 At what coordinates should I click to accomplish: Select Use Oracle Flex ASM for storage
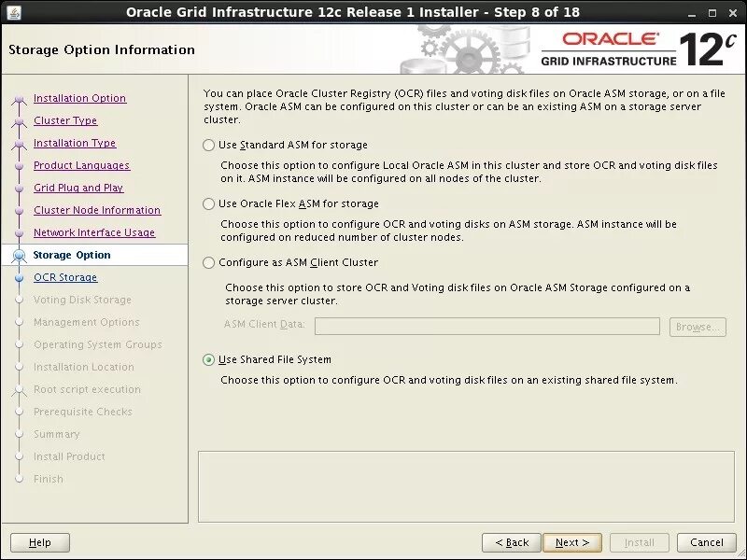click(x=208, y=203)
